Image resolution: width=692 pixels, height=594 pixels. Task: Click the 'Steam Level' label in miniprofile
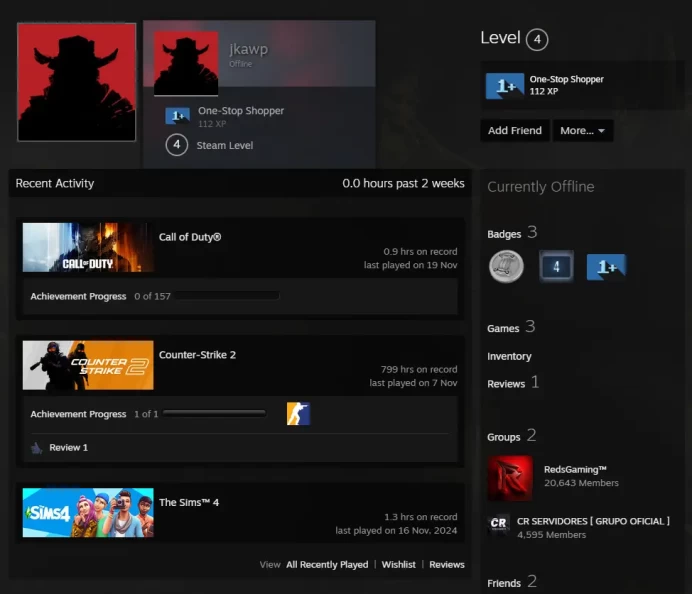(x=225, y=145)
